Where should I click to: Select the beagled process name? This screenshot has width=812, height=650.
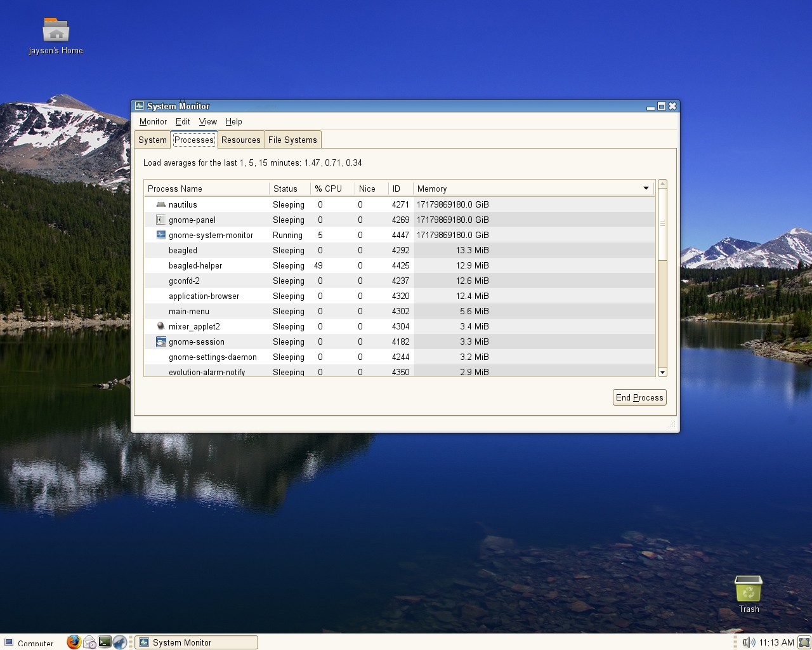(183, 250)
